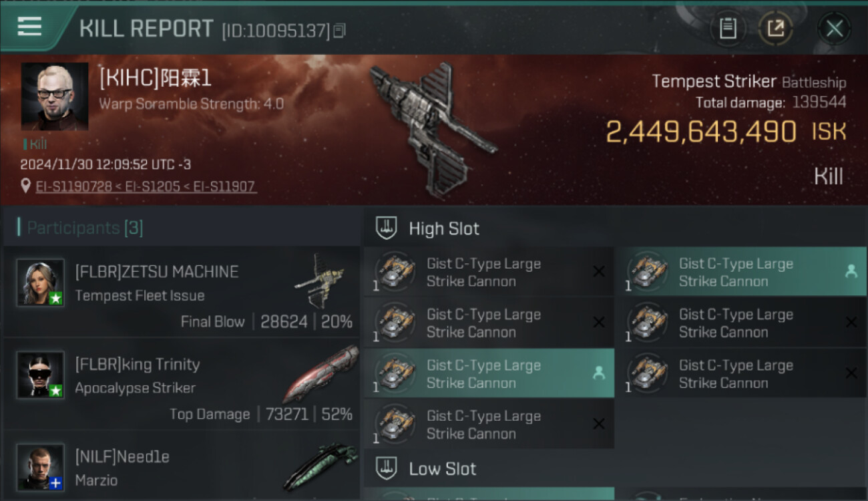
Task: Copy the kill report ID
Action: click(x=340, y=31)
